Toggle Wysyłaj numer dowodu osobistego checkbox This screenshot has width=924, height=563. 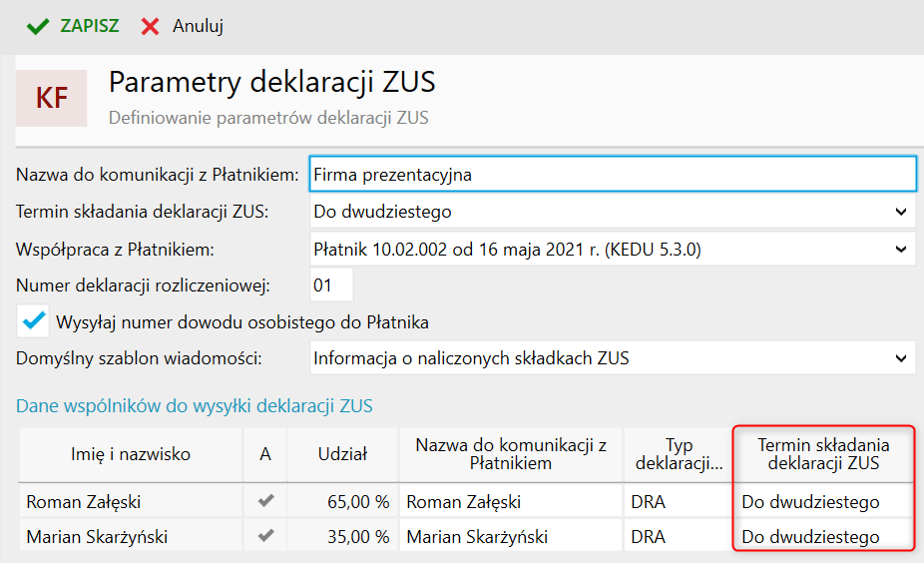[35, 321]
